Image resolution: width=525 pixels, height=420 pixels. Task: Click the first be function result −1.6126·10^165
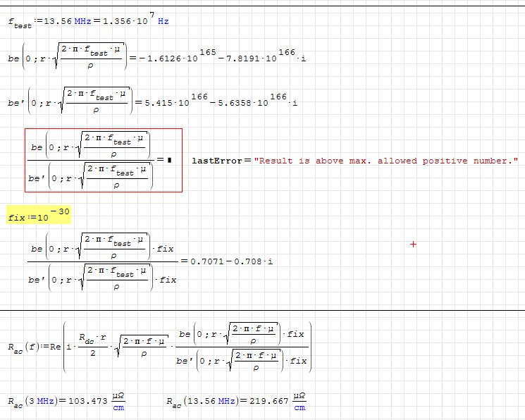pyautogui.click(x=171, y=58)
